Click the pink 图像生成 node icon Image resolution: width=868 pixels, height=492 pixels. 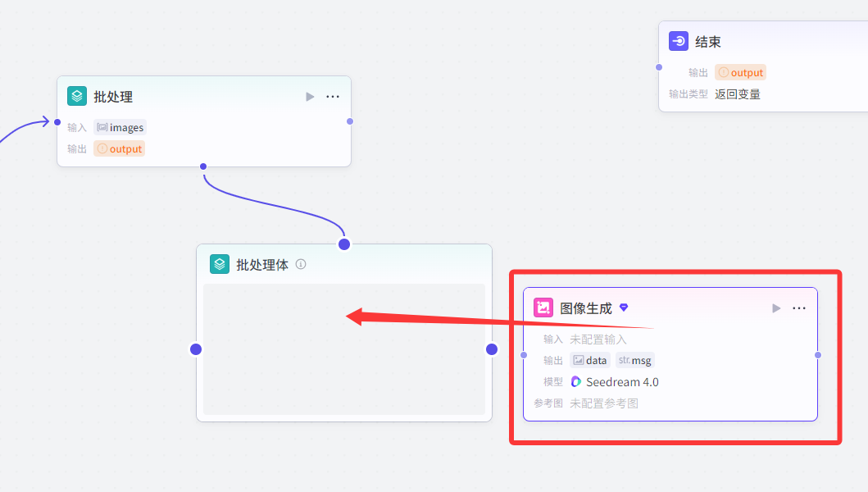coord(543,308)
